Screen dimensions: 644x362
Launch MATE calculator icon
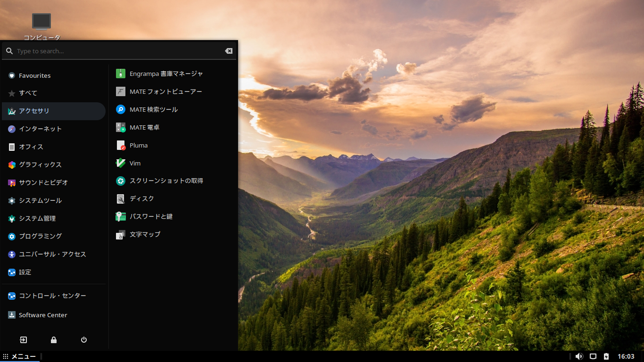click(121, 127)
